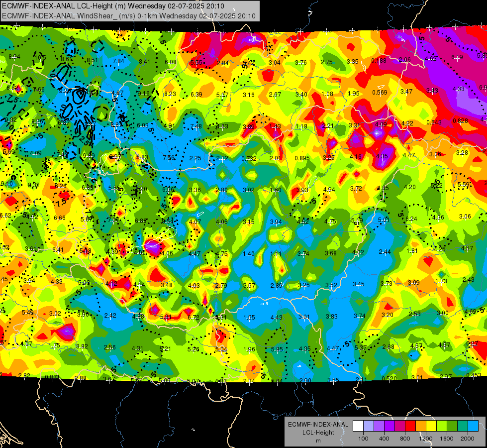The height and width of the screenshot is (448, 487).
Task: Click the wind shear value 2.21
Action: pos(328,125)
